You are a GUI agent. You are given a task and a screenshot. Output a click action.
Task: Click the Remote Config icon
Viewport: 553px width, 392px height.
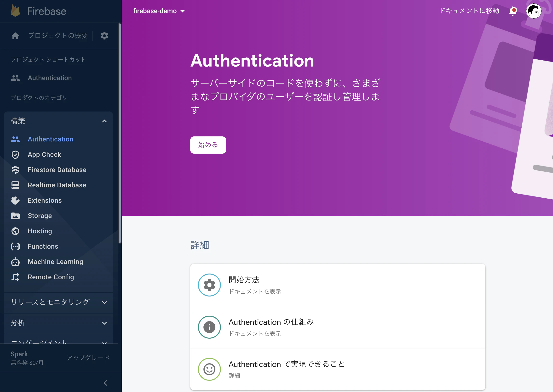[x=15, y=277]
